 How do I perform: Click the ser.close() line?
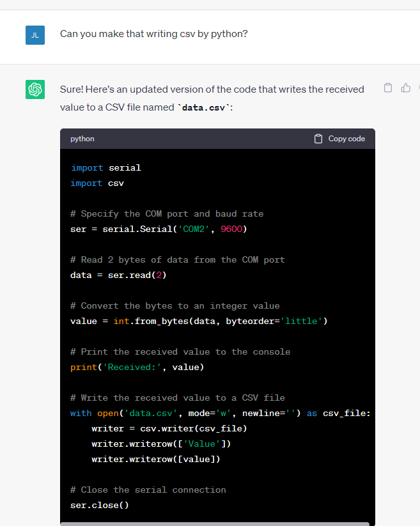pos(100,505)
